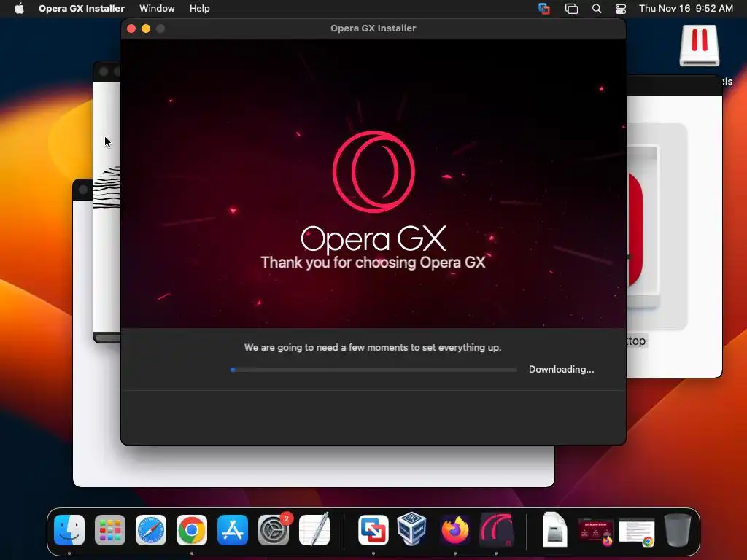This screenshot has width=747, height=560.
Task: Click the "Thank you for choosing Opera GX" text
Action: [373, 262]
